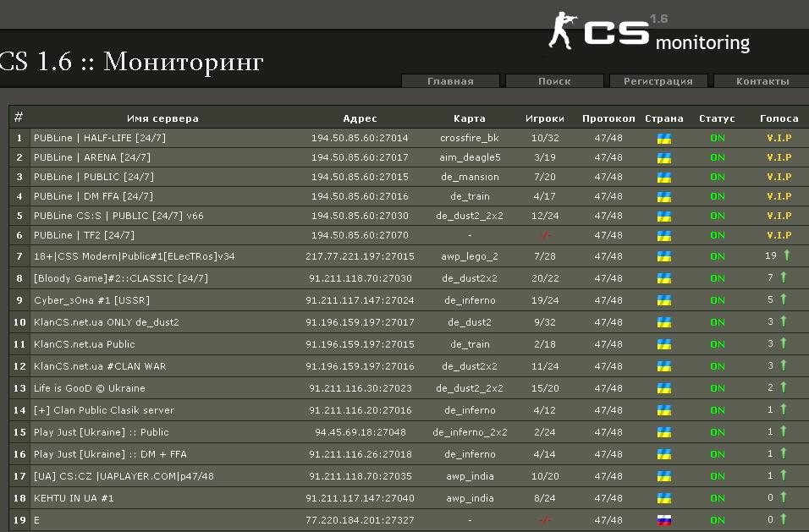The width and height of the screenshot is (809, 532).
Task: Select address 91.211.118.70:27030
Action: 360,278
